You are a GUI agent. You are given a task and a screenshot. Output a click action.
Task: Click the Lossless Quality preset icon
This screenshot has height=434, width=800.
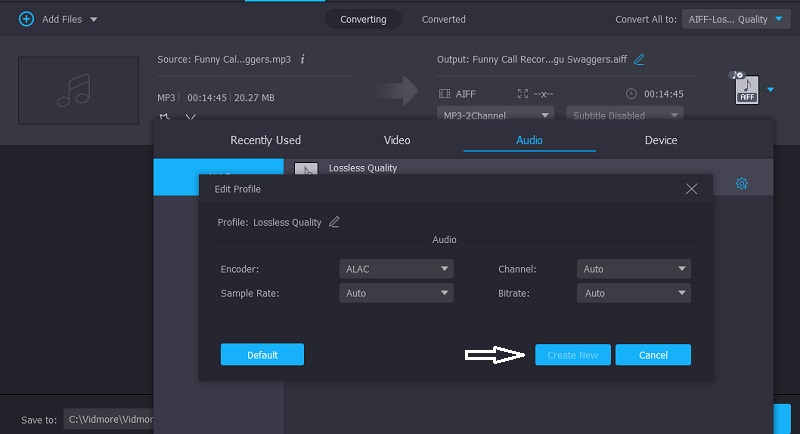click(x=306, y=170)
